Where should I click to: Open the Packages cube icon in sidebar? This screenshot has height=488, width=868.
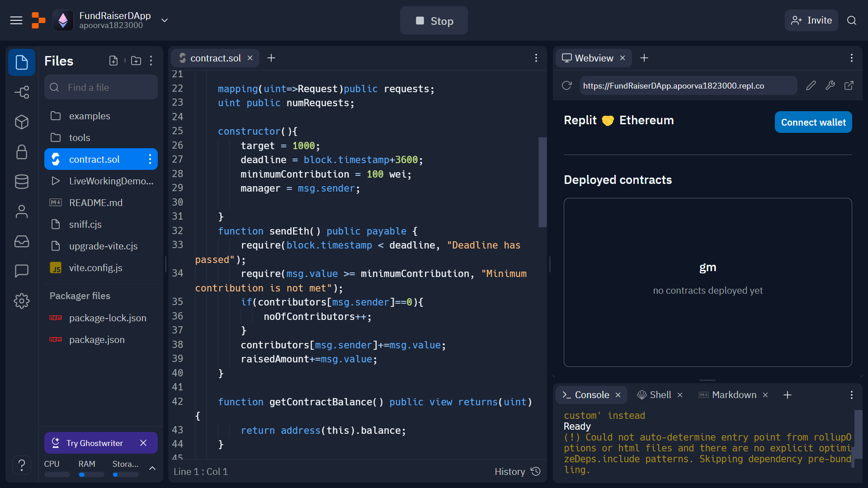[x=22, y=122]
